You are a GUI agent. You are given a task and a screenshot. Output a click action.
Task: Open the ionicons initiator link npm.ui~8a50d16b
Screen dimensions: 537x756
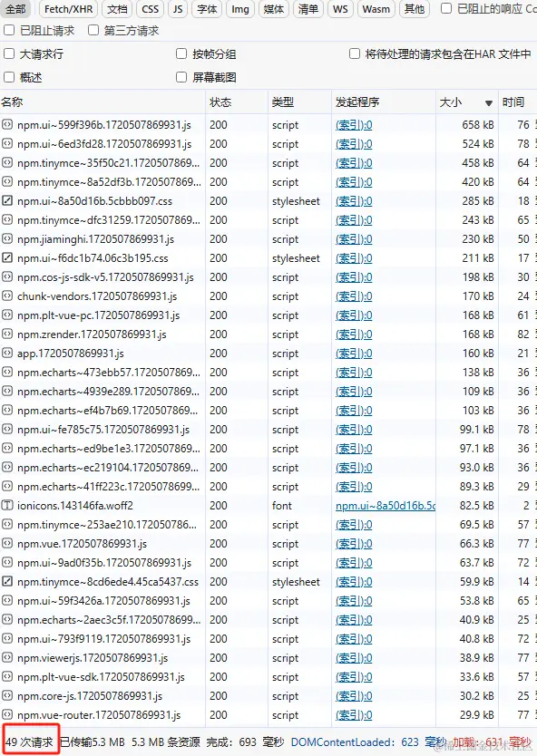386,506
